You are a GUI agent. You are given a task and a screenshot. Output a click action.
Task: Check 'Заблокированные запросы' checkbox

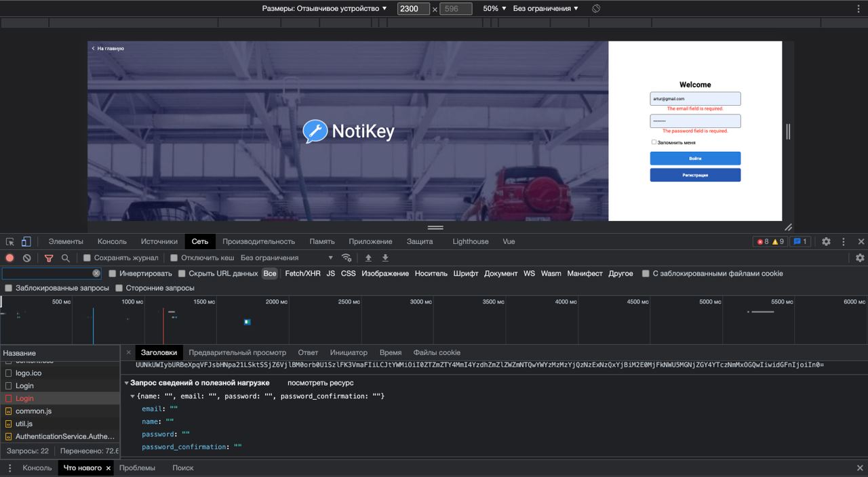click(8, 288)
